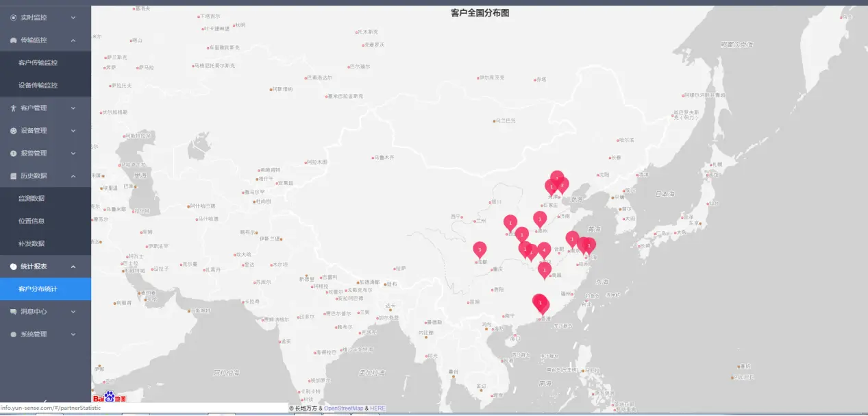Expand the 系统管理 menu chevron
The image size is (868, 416).
pos(73,334)
